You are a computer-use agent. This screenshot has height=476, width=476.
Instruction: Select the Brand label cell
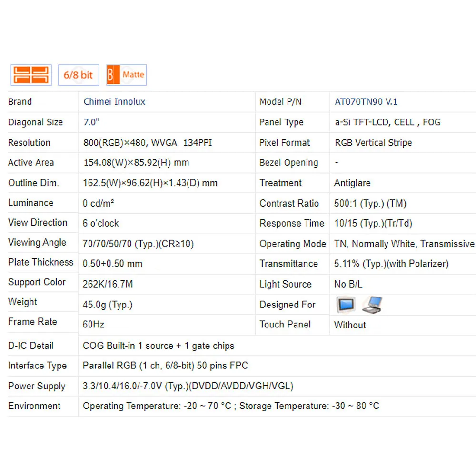20,102
